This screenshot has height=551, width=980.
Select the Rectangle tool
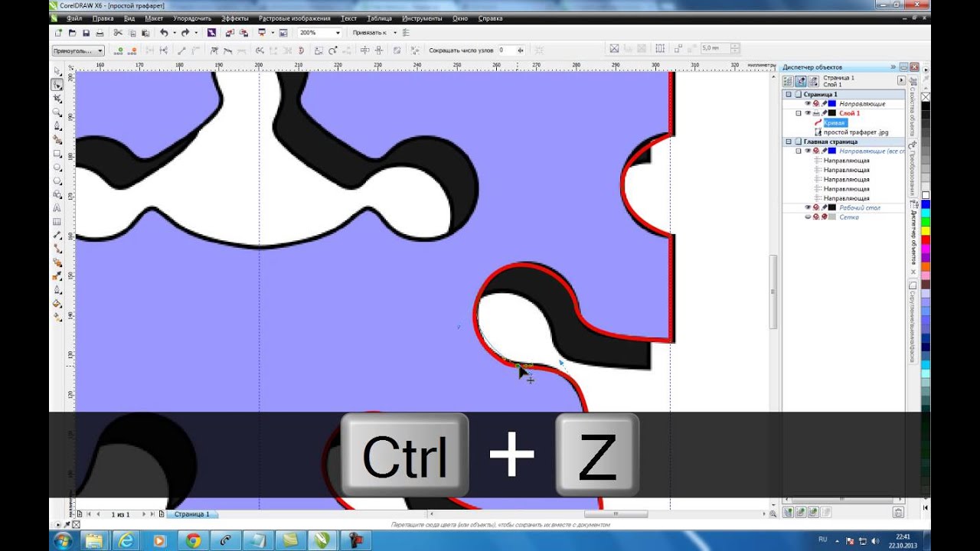[x=57, y=154]
